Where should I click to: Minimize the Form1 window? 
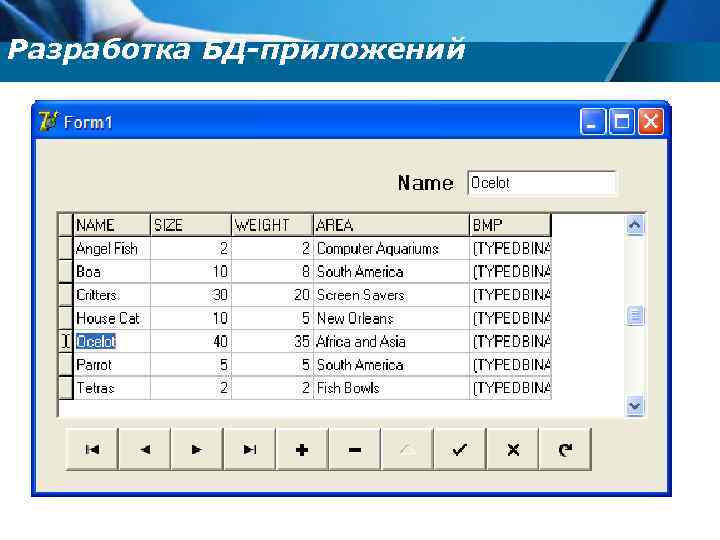pos(593,122)
